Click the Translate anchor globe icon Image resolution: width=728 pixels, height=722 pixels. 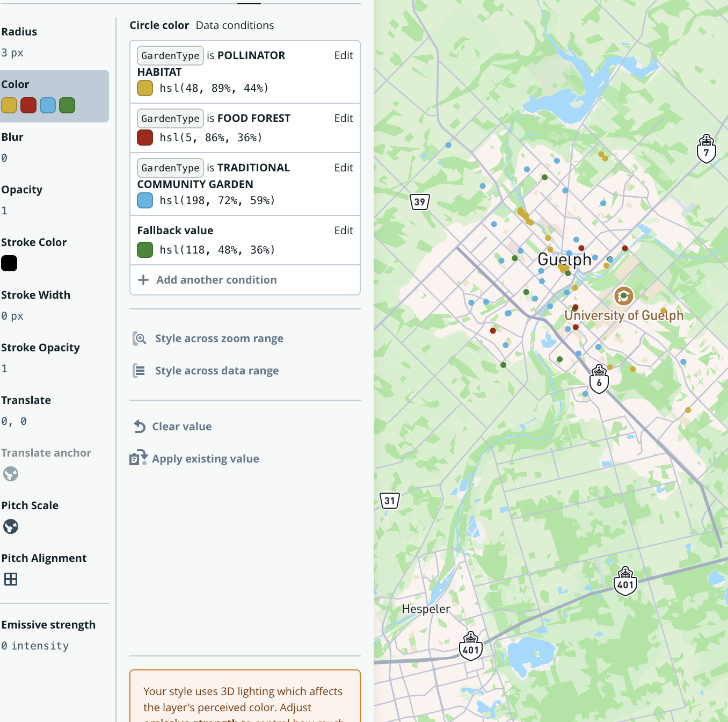[11, 474]
